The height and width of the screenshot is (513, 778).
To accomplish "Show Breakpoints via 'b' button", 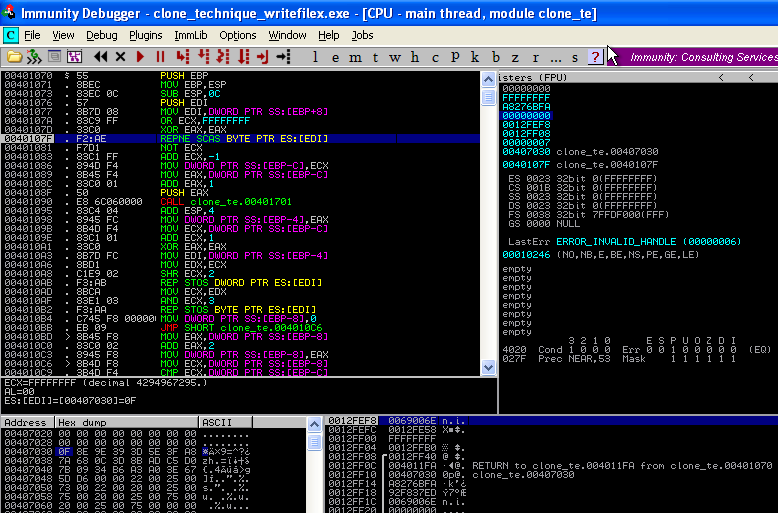I will [x=495, y=58].
